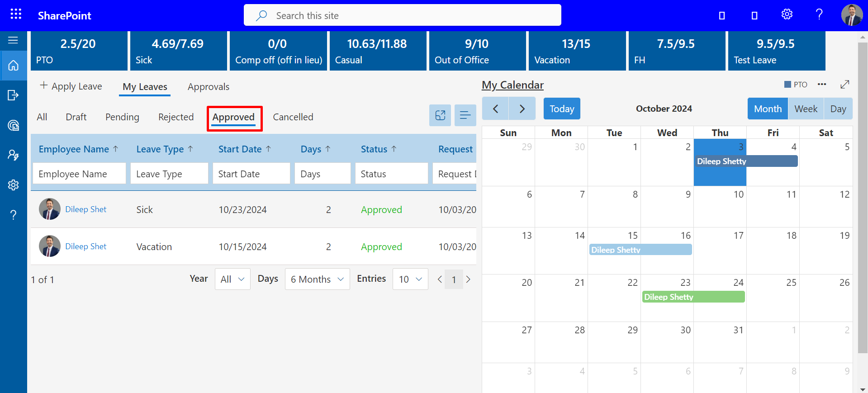The width and height of the screenshot is (868, 393).
Task: Sort by Employee Name arrow
Action: 116,149
